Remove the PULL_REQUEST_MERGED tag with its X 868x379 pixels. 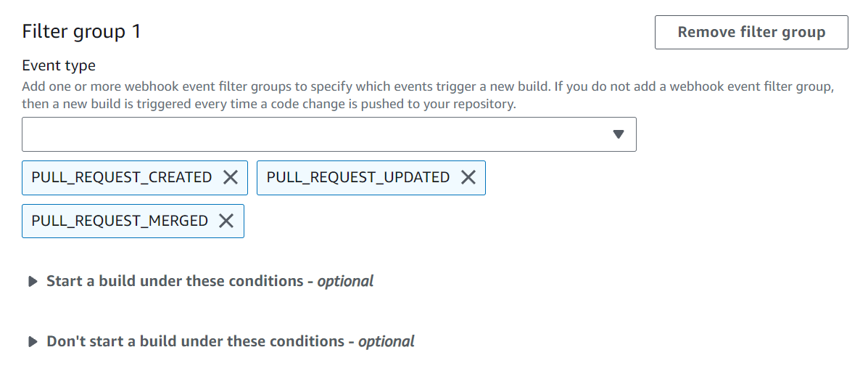pyautogui.click(x=226, y=221)
